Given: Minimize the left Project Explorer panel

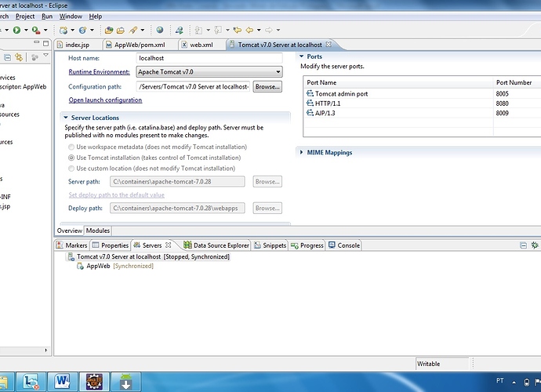Looking at the screenshot, I should click(37, 43).
